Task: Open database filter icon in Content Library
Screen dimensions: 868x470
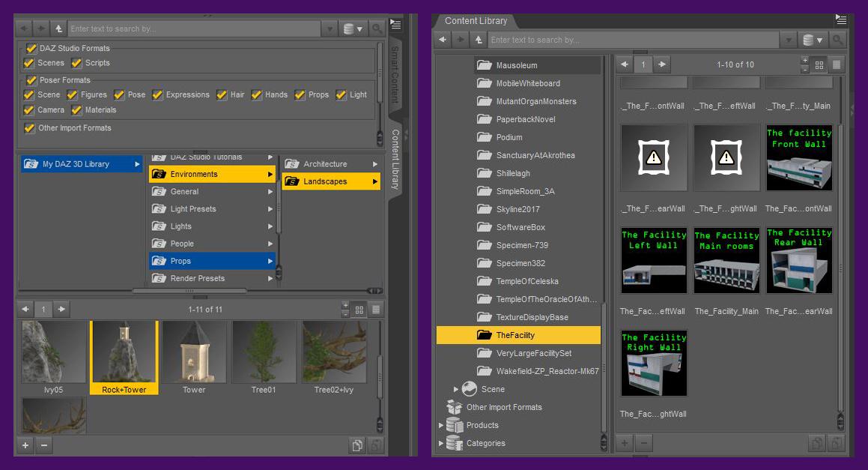Action: click(813, 40)
